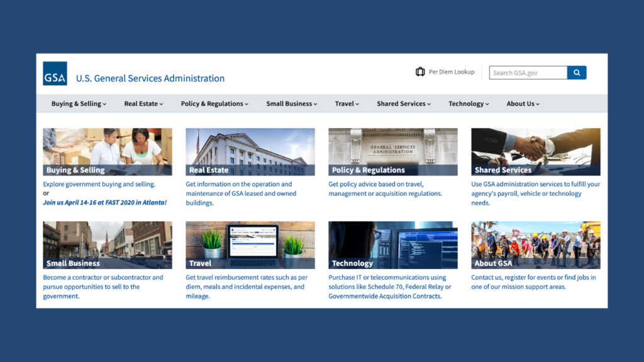Click the Buying & Selling image tile
The image size is (644, 362).
(x=107, y=151)
